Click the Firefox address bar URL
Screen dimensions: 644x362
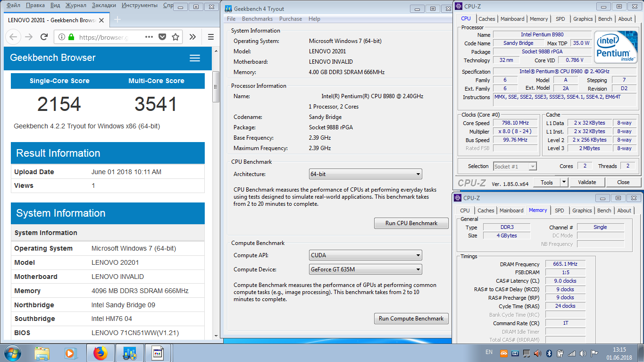[103, 37]
